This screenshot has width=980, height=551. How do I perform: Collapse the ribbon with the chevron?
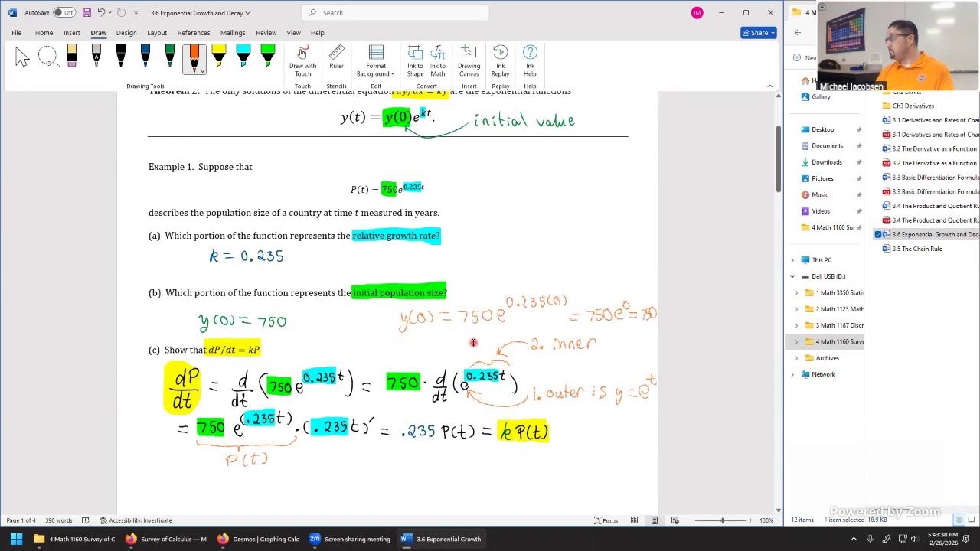point(769,86)
